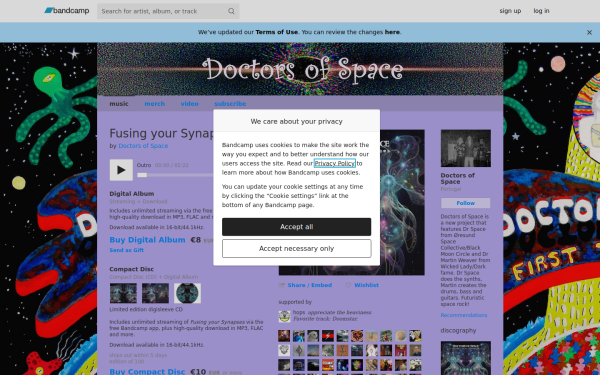Open the first discography album cover
Image resolution: width=600 pixels, height=375 pixels.
[x=466, y=358]
